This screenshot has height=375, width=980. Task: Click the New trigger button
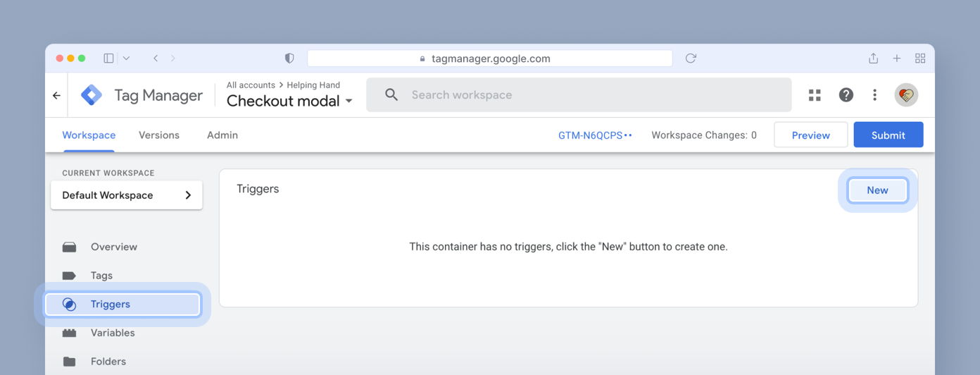[877, 190]
